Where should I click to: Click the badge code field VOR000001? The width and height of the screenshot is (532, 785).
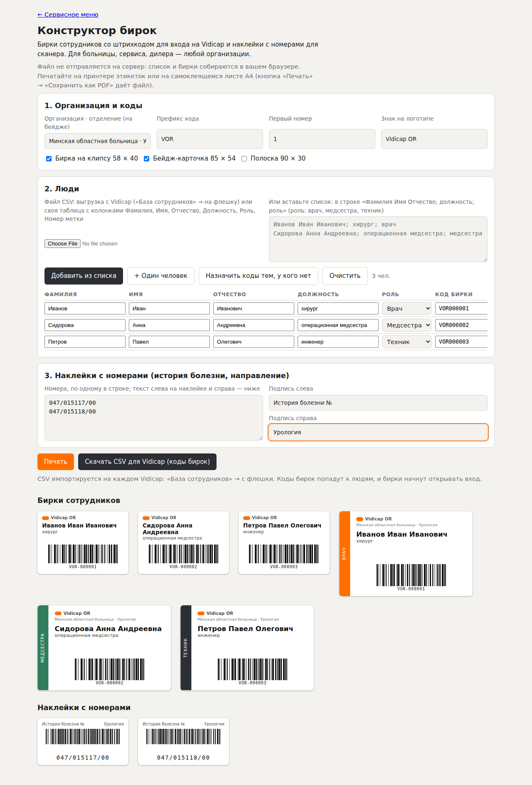point(461,309)
